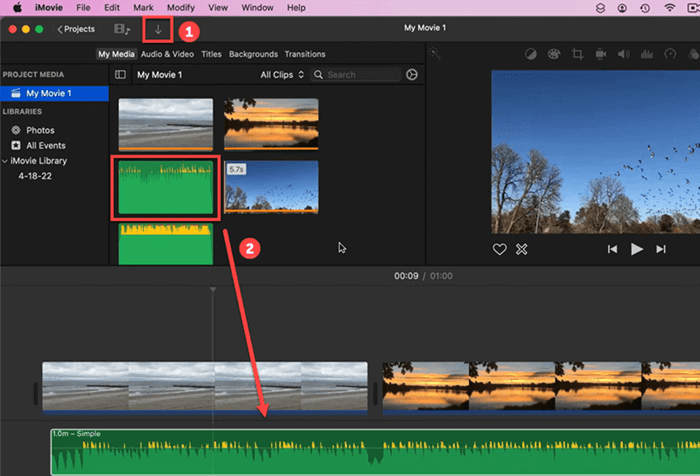Select the 5.7s birds clip thumbnail
700x476 pixels.
tap(271, 187)
